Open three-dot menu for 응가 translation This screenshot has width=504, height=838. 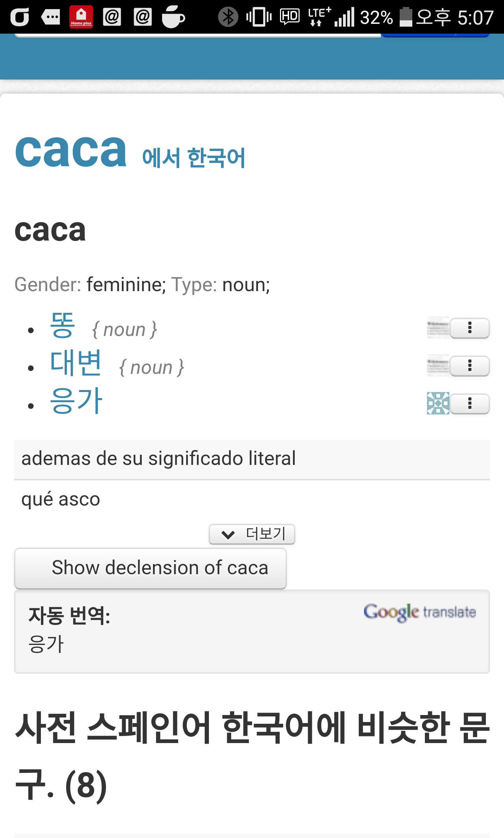pos(470,404)
